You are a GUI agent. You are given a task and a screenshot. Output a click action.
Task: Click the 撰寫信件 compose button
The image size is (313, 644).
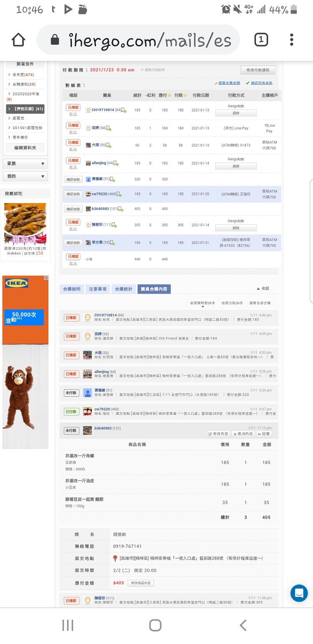pyautogui.click(x=25, y=64)
